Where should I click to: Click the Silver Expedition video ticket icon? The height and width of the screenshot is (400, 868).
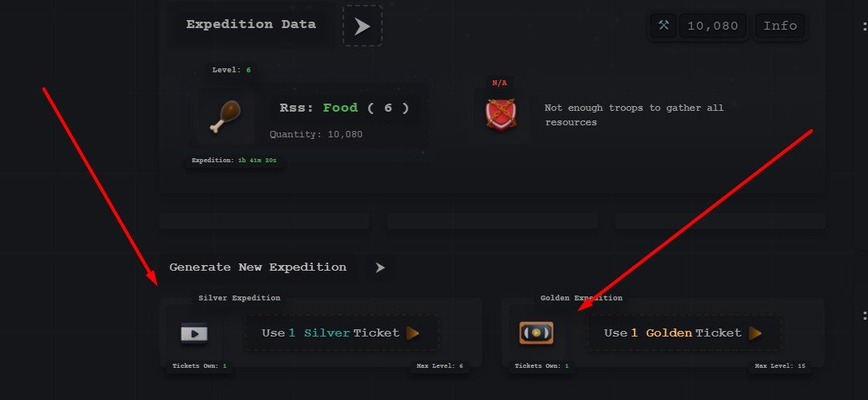(x=194, y=333)
